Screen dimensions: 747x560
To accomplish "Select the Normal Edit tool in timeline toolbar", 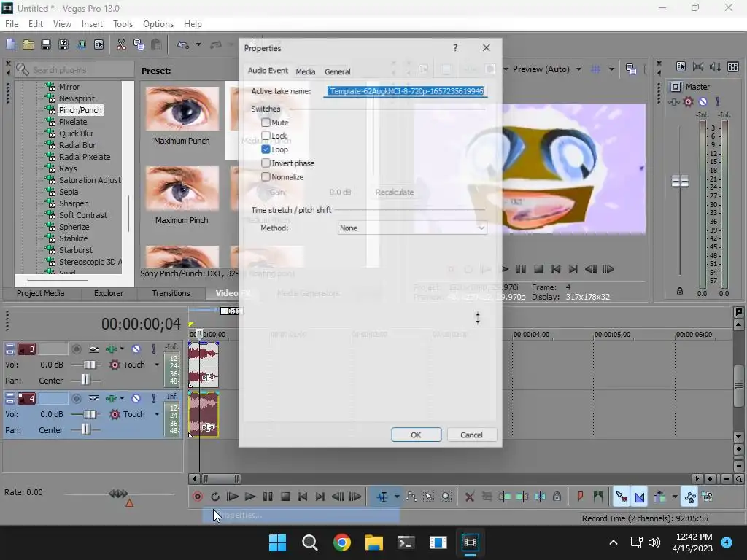I will 382,497.
